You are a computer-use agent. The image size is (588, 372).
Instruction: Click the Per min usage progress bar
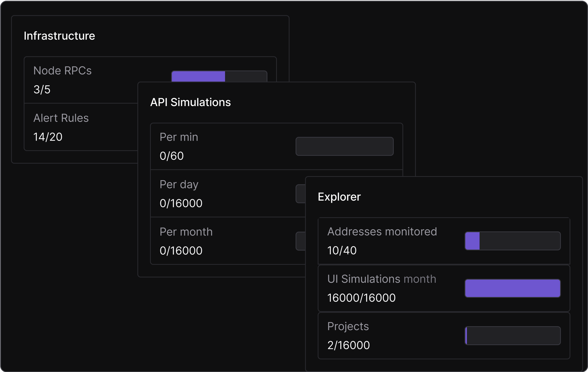point(344,146)
